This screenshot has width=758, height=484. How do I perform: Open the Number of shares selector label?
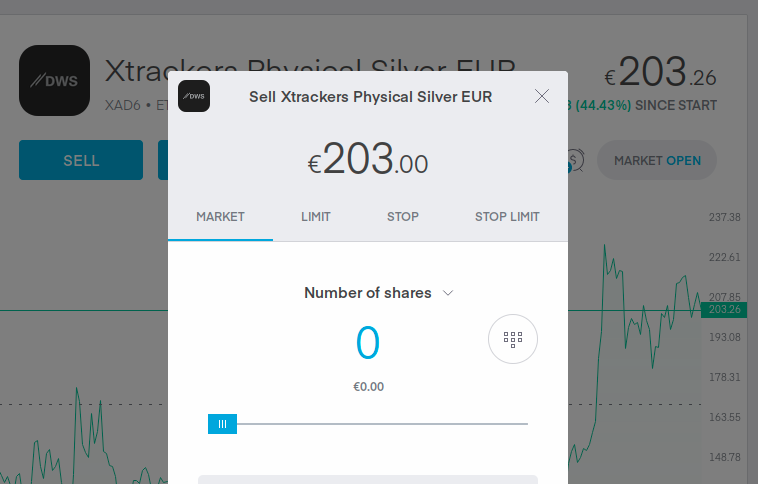pyautogui.click(x=367, y=293)
